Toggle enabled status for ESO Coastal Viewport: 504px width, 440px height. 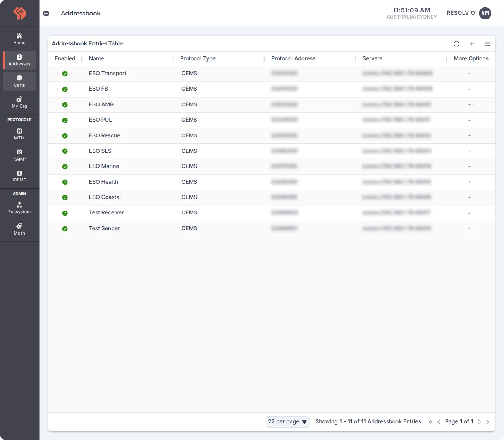[65, 197]
